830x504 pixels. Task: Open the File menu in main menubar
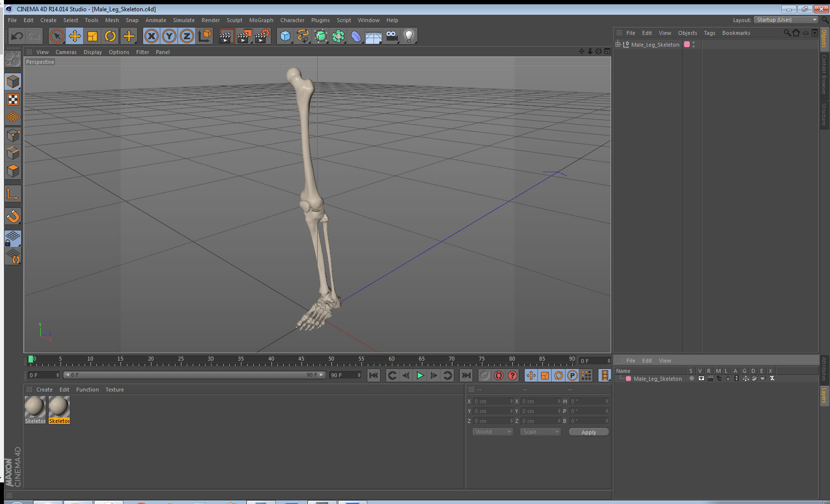coord(12,20)
